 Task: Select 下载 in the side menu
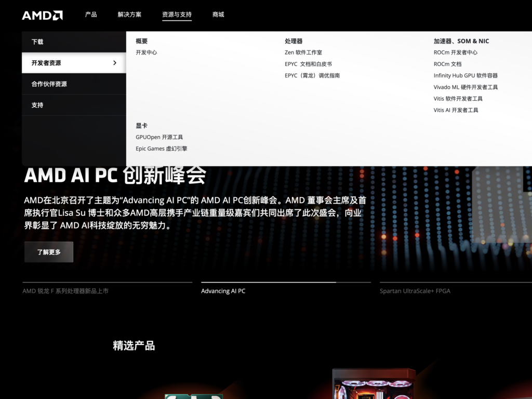click(x=37, y=42)
